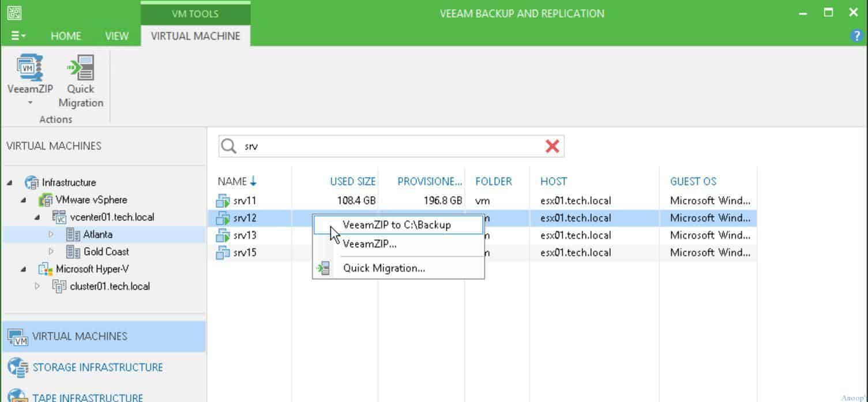Click the Atlanta datacenter icon
The width and height of the screenshot is (868, 402).
73,235
